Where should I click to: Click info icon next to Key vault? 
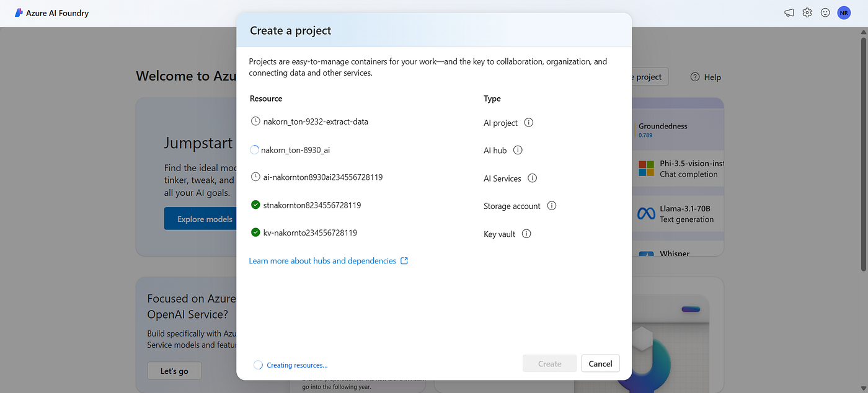click(526, 234)
